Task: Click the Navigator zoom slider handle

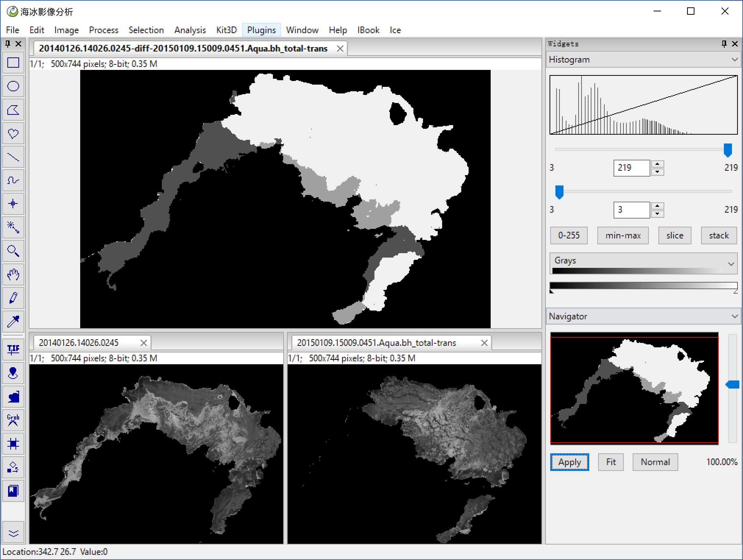Action: [x=733, y=385]
